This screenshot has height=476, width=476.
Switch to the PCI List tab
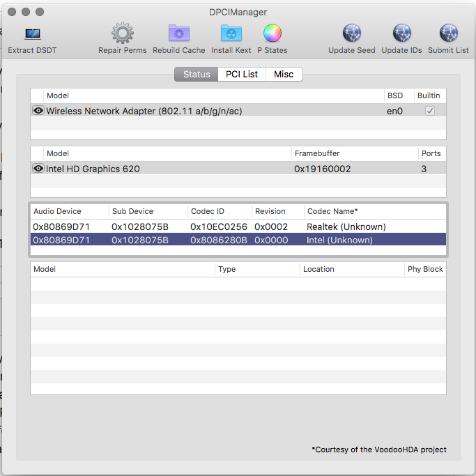coord(242,75)
